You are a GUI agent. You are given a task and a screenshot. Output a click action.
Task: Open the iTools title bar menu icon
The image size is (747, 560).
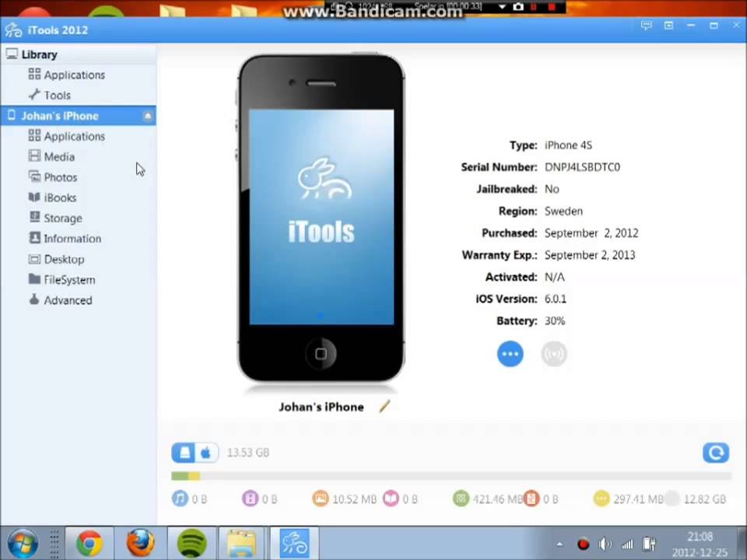coord(669,26)
